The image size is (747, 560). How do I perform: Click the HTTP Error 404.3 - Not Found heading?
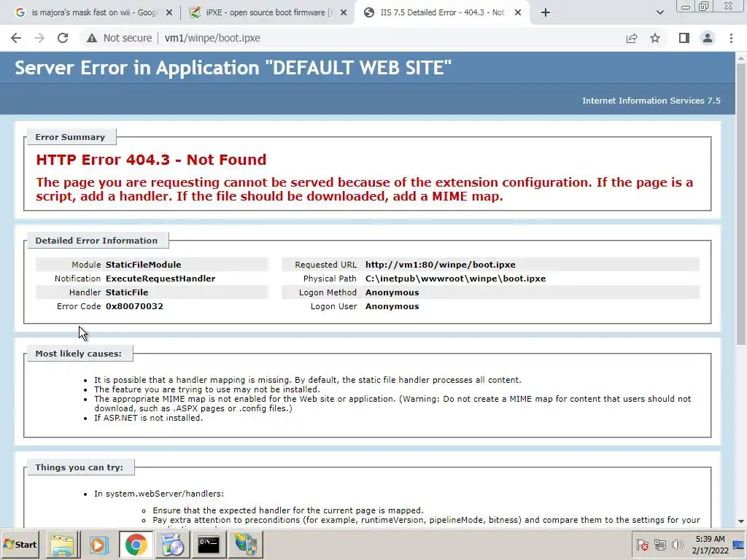tap(151, 160)
